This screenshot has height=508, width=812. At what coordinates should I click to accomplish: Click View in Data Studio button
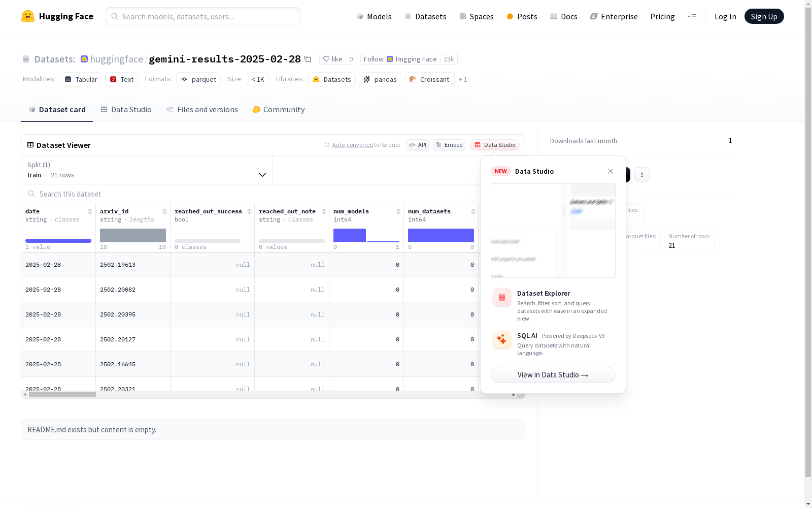(553, 375)
